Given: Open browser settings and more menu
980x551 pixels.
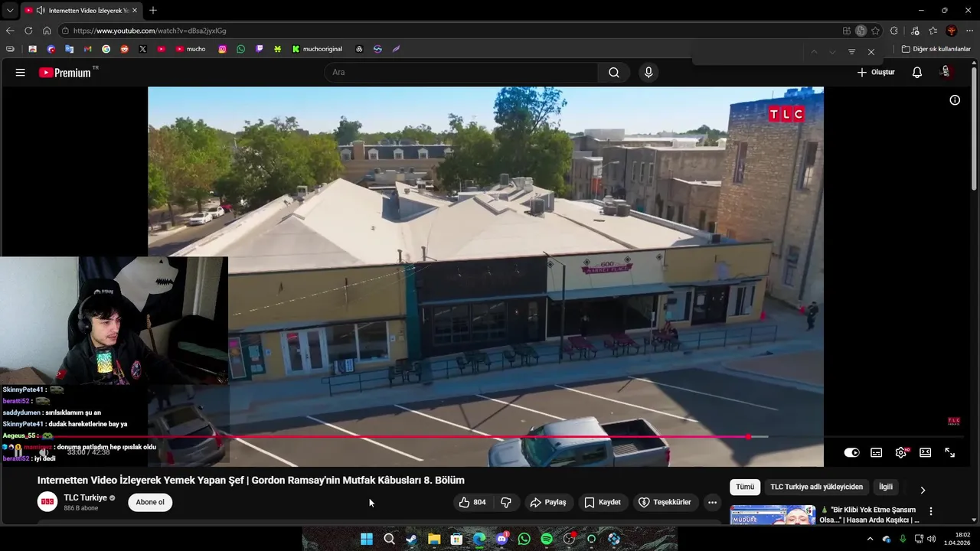Looking at the screenshot, I should point(970,31).
